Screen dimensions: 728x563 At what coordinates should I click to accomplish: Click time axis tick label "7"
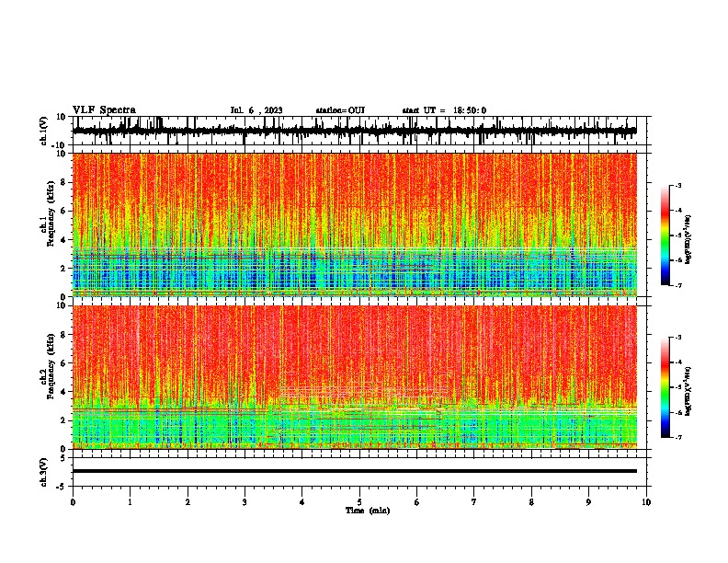474,502
